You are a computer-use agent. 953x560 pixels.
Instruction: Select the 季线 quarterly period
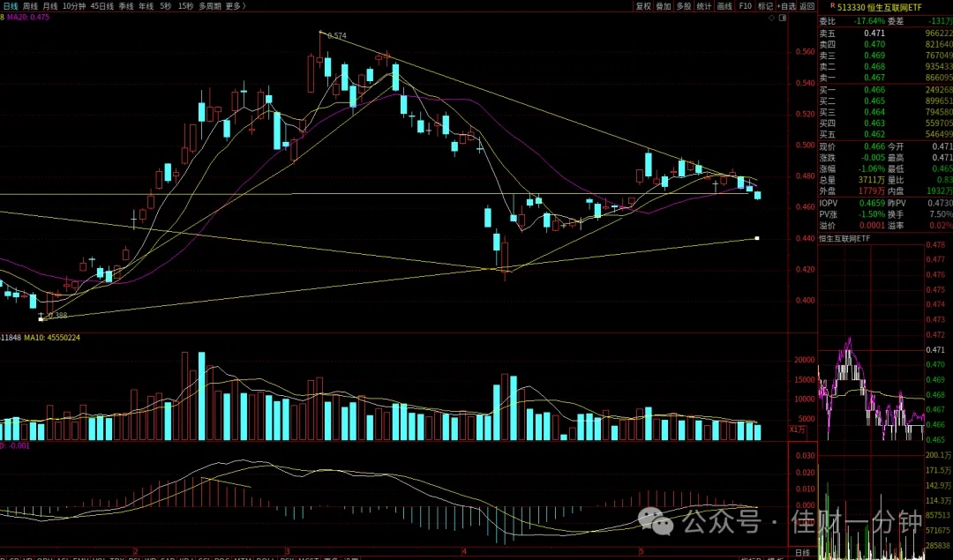click(126, 6)
